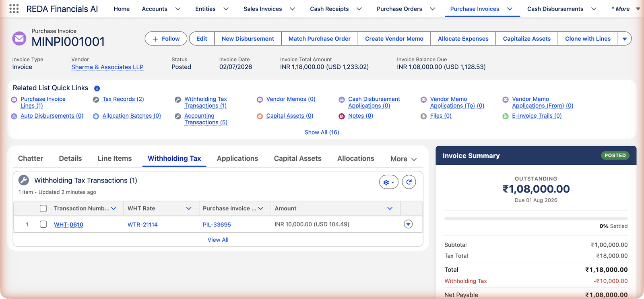The width and height of the screenshot is (644, 299).
Task: Click the Match Purchase Order button
Action: [x=320, y=39]
